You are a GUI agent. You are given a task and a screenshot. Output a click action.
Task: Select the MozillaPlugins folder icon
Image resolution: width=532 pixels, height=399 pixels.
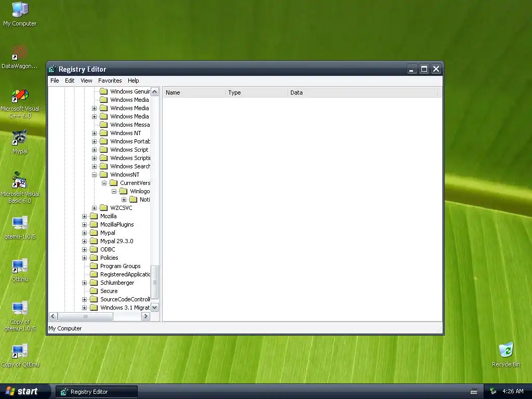pyautogui.click(x=94, y=224)
